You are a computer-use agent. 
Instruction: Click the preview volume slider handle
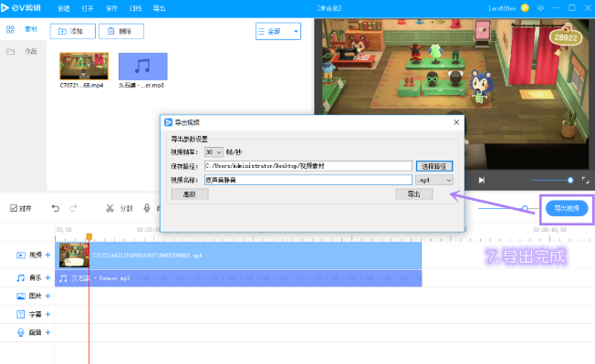click(x=570, y=180)
